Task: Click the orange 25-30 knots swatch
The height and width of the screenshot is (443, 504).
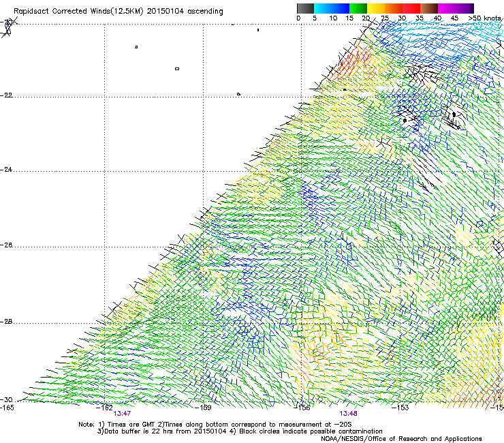Action: click(394, 8)
